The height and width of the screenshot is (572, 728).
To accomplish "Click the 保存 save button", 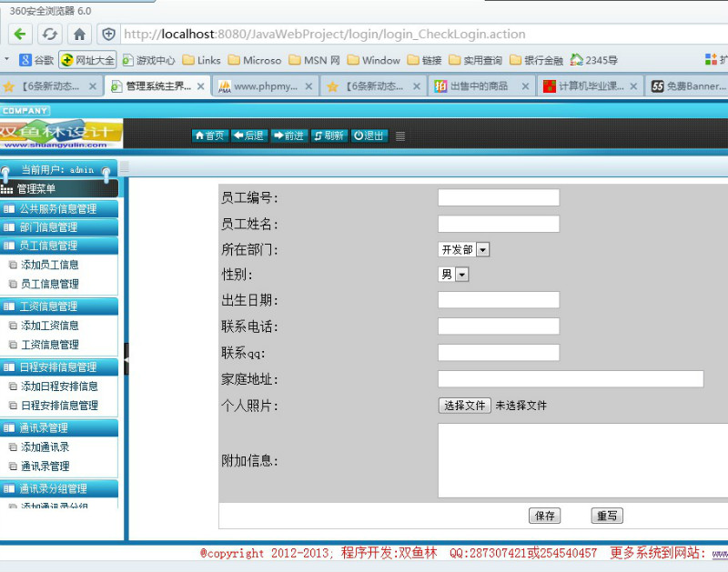I will coord(544,516).
